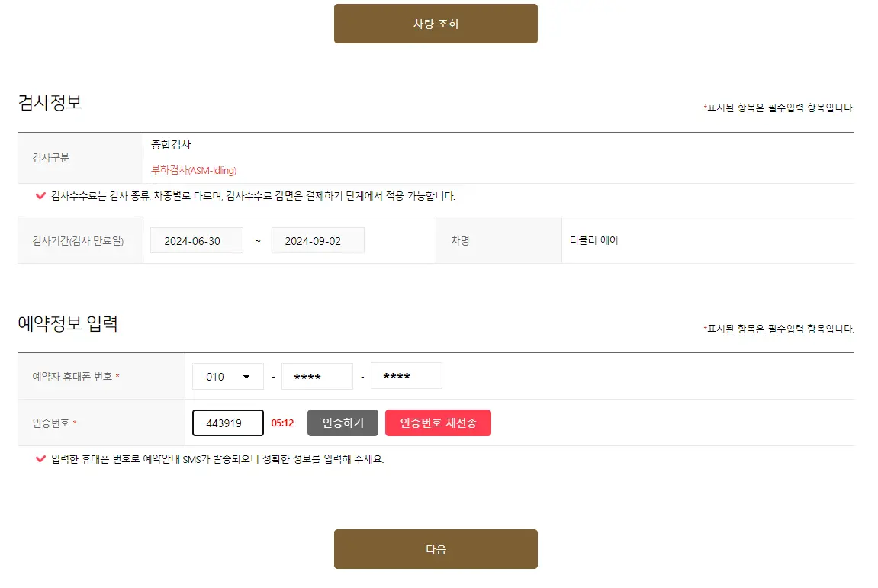Click the dropdown arrow on the 010 selector
Screen dimensions: 878x588
click(248, 375)
